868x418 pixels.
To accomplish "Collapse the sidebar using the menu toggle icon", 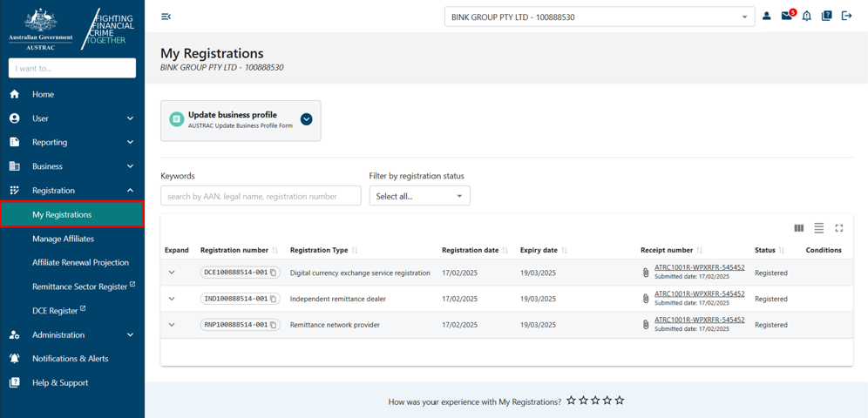I will [166, 17].
